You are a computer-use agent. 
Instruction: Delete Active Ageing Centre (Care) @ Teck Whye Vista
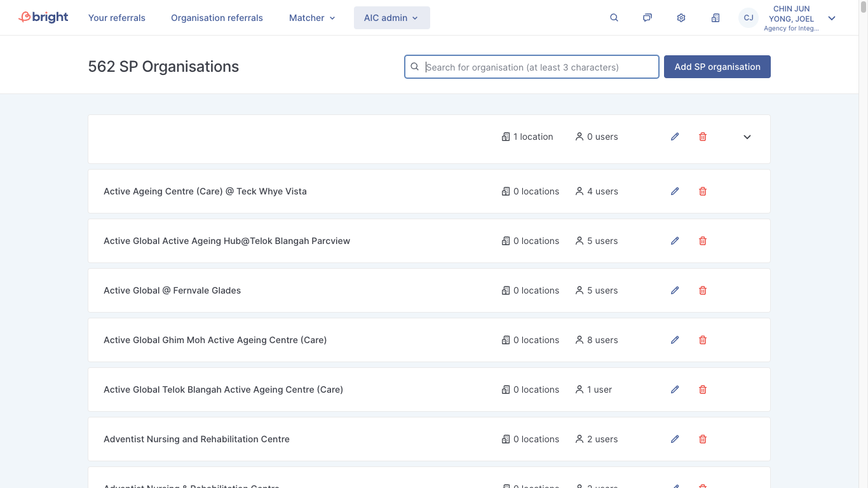coord(703,191)
